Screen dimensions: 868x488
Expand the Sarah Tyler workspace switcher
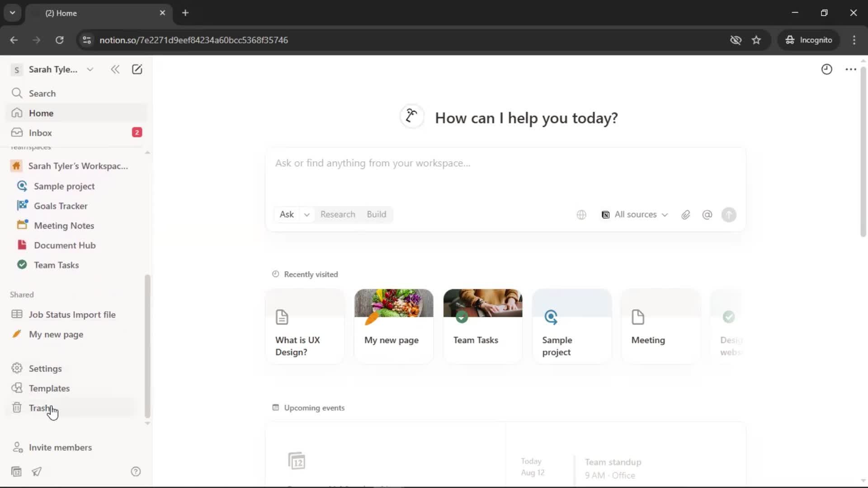click(x=53, y=69)
